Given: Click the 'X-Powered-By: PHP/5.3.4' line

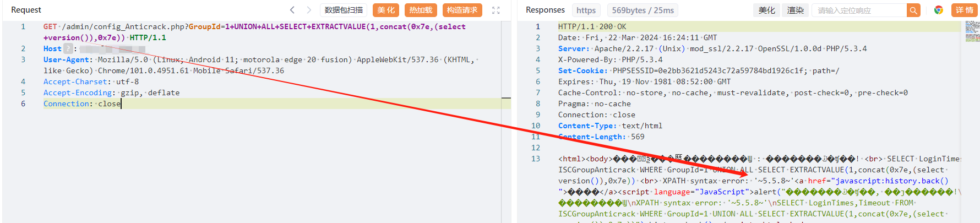Looking at the screenshot, I should tap(610, 59).
